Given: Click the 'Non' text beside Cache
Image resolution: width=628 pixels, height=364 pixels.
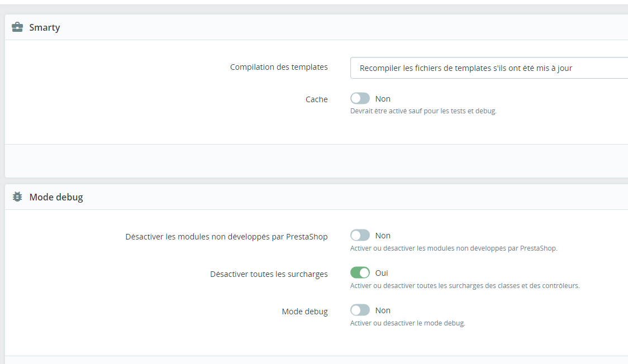Looking at the screenshot, I should 383,99.
